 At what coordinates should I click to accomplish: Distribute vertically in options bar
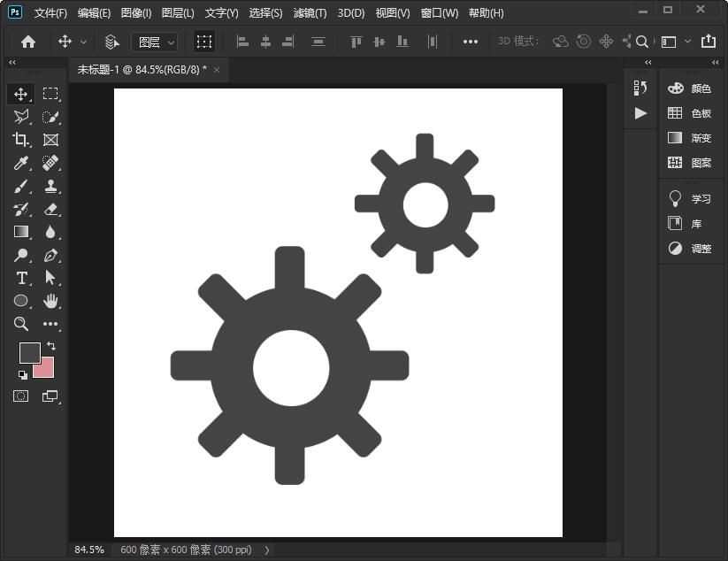(x=318, y=42)
